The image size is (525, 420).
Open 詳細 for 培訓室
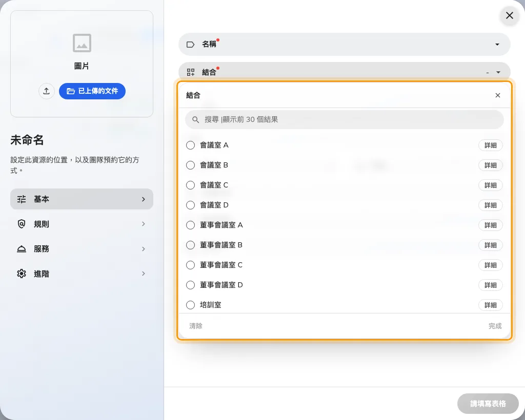click(491, 305)
